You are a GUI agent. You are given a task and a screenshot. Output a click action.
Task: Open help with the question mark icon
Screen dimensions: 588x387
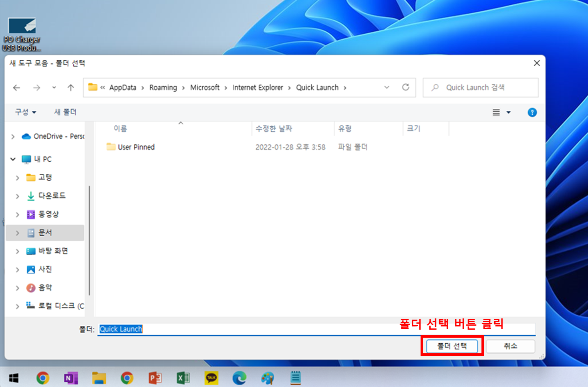coord(532,112)
